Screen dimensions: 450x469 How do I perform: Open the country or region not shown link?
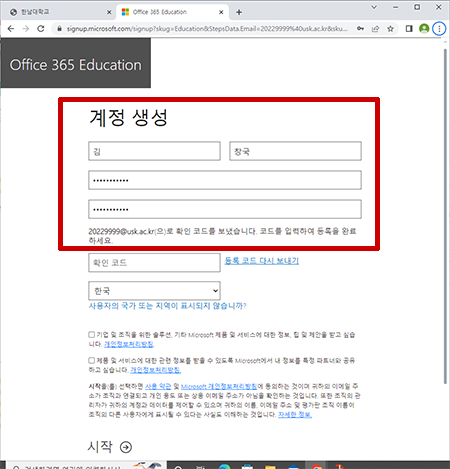click(167, 306)
